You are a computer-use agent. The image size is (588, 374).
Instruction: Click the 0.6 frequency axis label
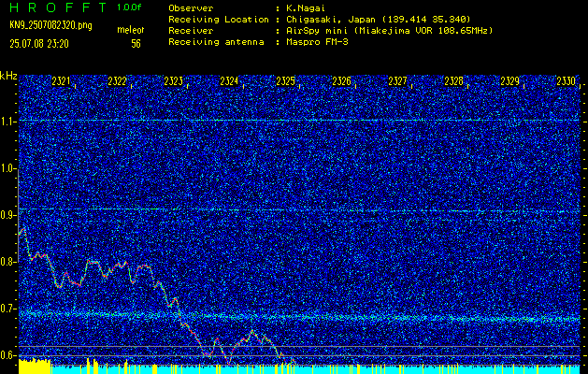click(x=8, y=355)
